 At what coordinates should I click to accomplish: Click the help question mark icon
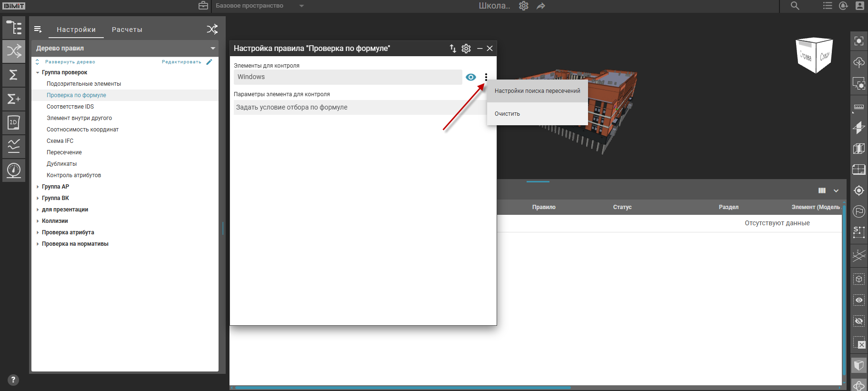pyautogui.click(x=13, y=380)
